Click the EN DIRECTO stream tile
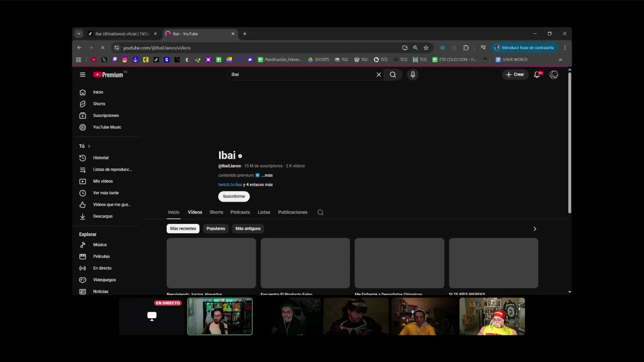This screenshot has width=644, height=362. (152, 316)
